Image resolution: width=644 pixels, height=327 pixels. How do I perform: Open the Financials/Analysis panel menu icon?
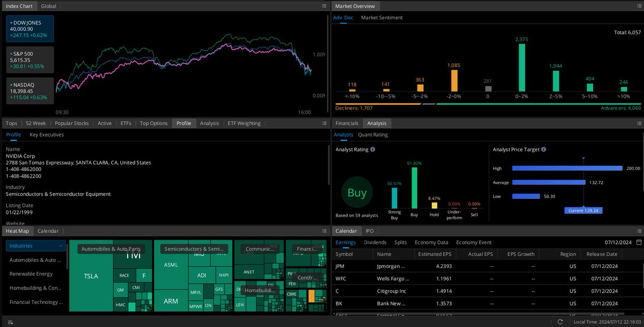pos(638,123)
